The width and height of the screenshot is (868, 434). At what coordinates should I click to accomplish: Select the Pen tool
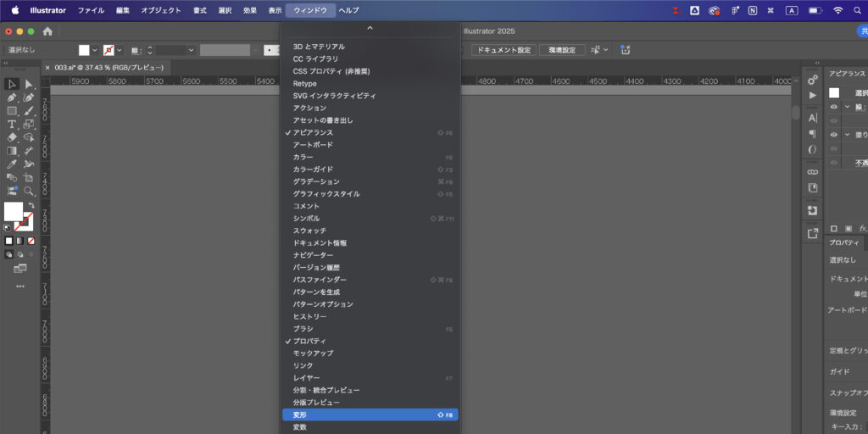pyautogui.click(x=12, y=97)
